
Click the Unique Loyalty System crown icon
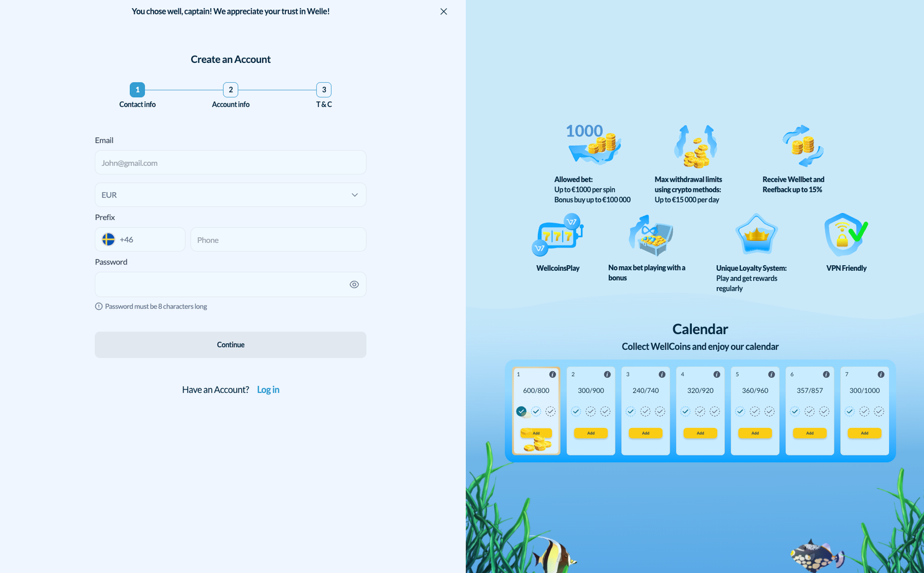pos(757,234)
